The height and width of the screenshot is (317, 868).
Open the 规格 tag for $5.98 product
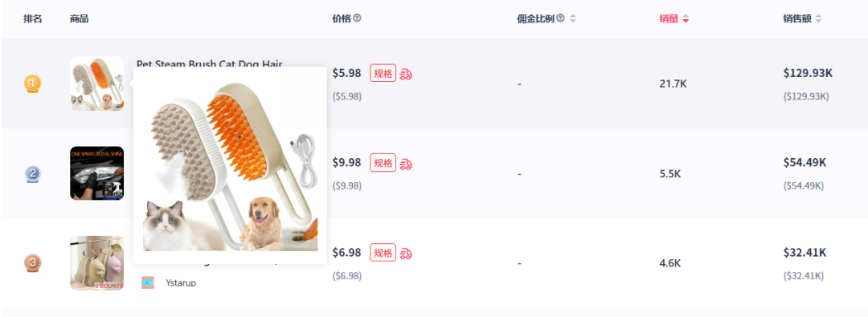(383, 74)
